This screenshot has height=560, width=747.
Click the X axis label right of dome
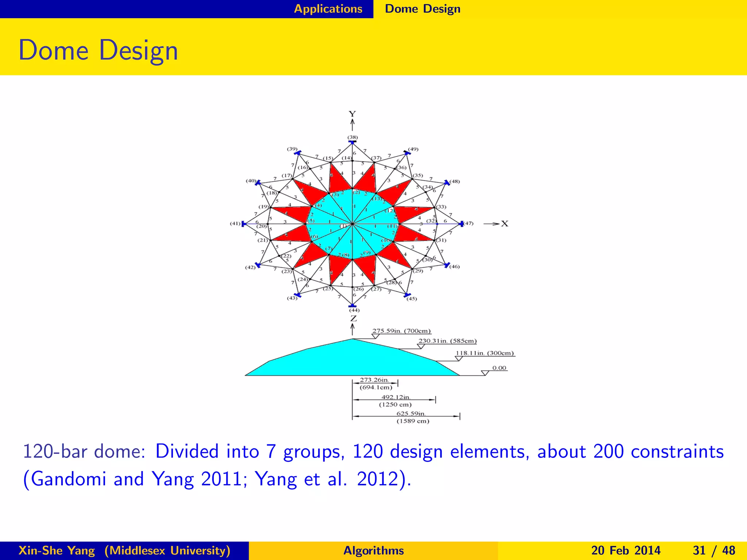click(x=504, y=223)
